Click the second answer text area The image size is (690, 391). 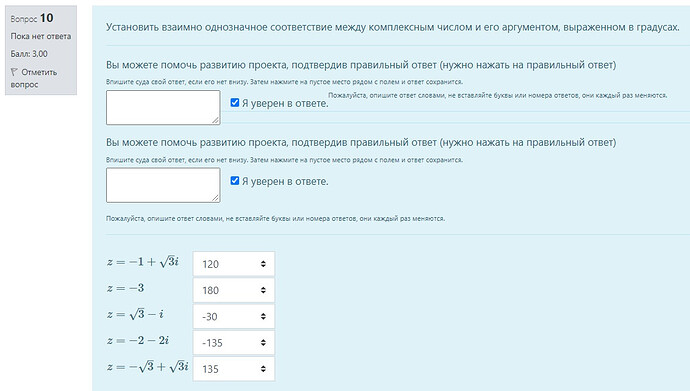click(163, 185)
